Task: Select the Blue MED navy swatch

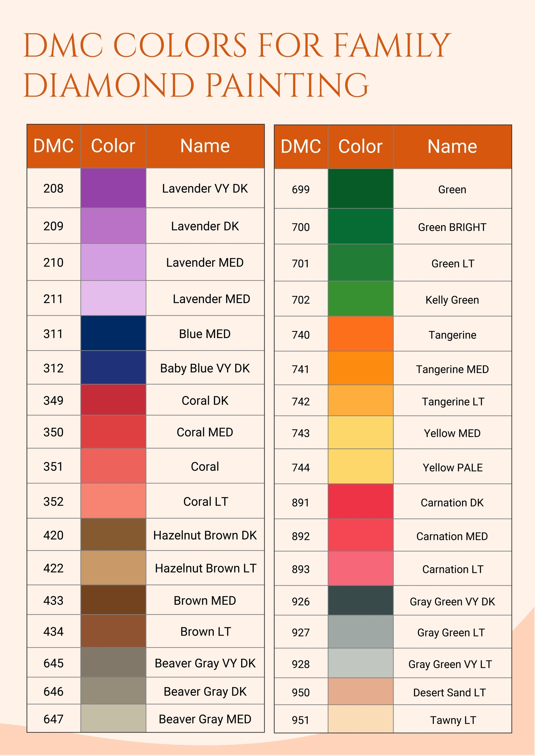Action: click(x=113, y=333)
